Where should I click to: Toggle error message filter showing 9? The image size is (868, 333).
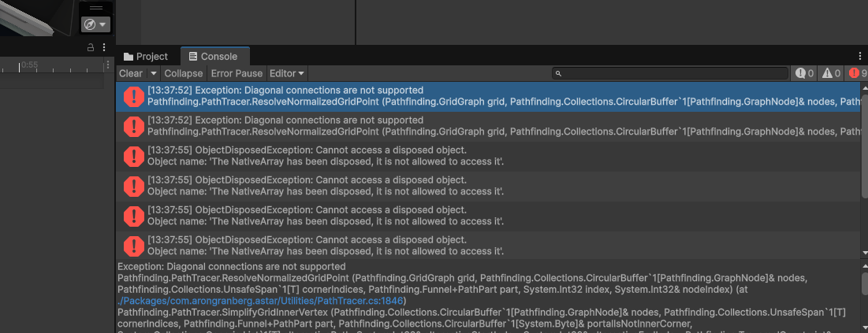click(858, 73)
